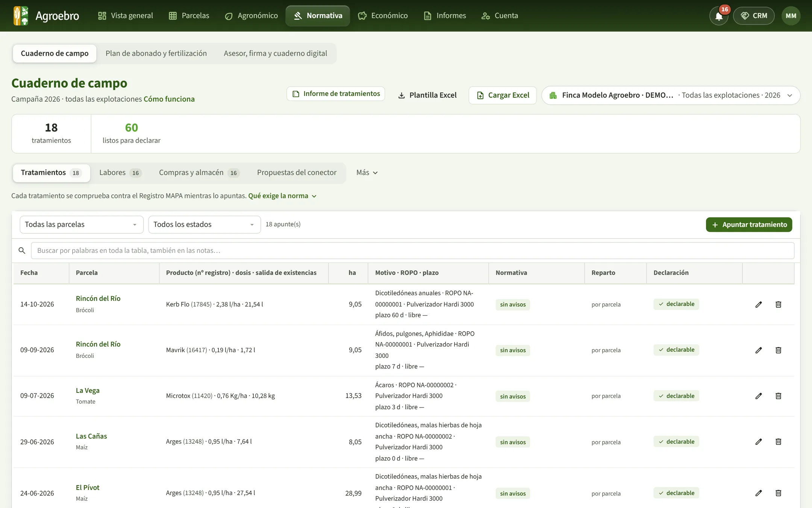Click Apuntar tratamiento button

click(x=749, y=225)
